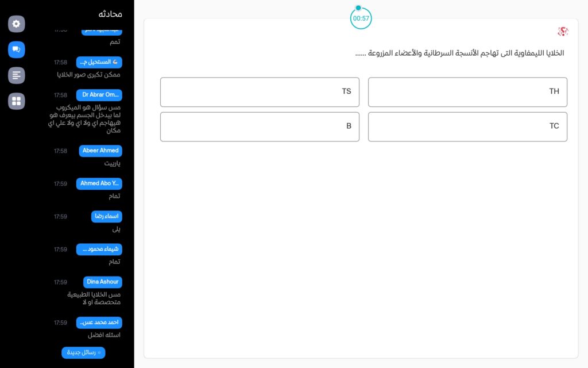Click the شيماء محمود sender name
The height and width of the screenshot is (368, 588).
coord(99,250)
